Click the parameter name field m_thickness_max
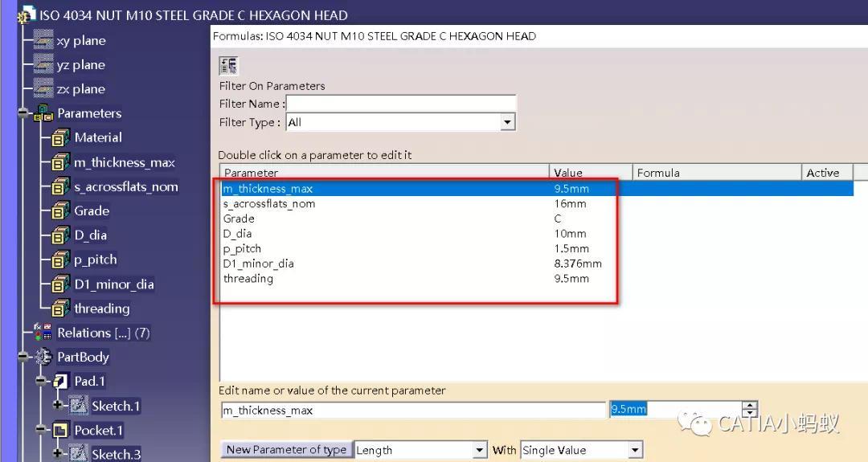 414,410
